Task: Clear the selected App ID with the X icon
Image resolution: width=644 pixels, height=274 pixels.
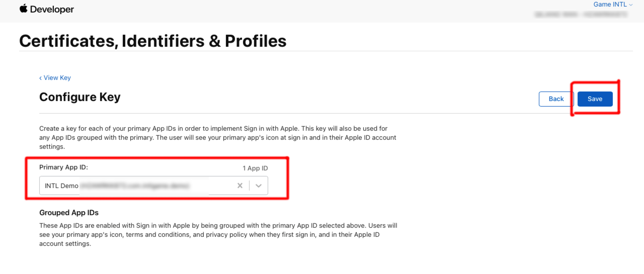Action: (239, 186)
